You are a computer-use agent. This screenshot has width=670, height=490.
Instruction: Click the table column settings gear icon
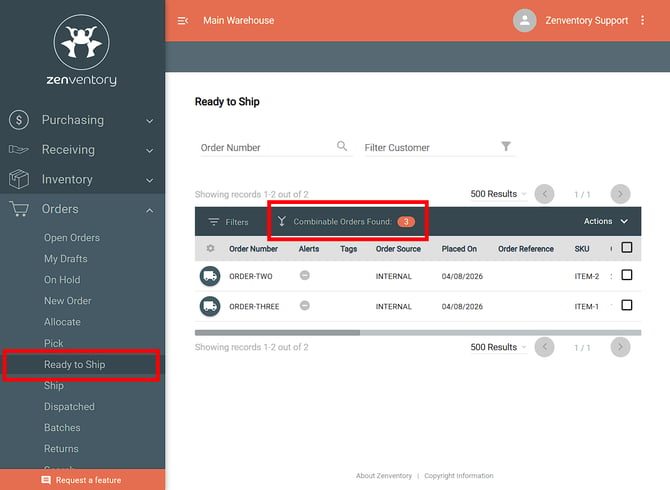pos(210,248)
